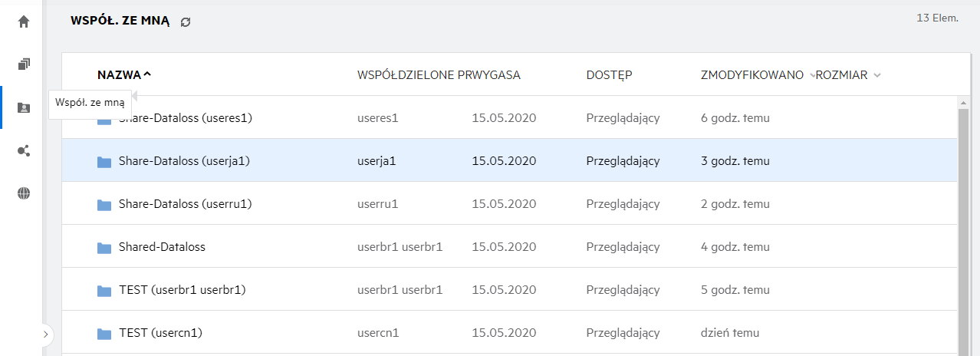Screen dimensions: 980x356
Task: Click the Share-Dataloss (userja1) folder icon
Action: point(104,162)
